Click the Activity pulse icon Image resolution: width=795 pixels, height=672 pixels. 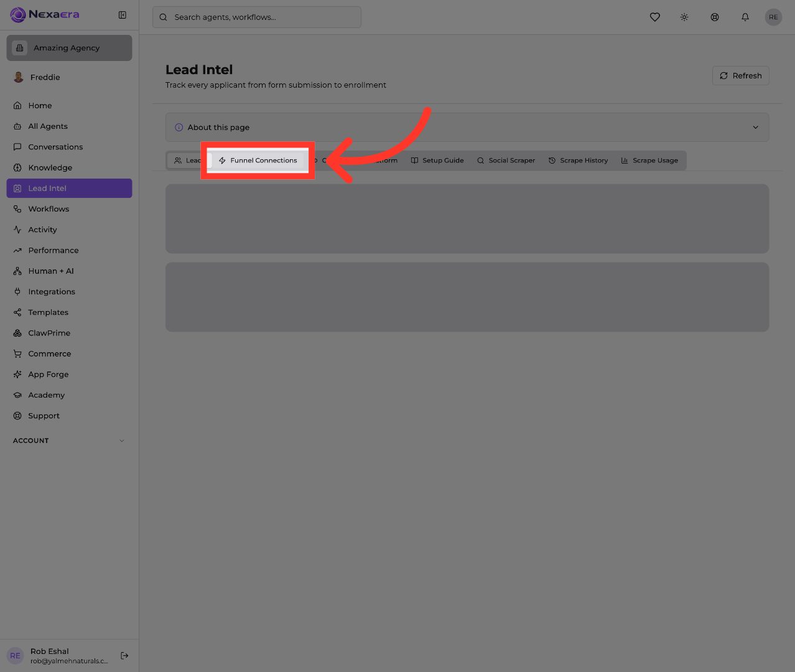click(x=17, y=230)
